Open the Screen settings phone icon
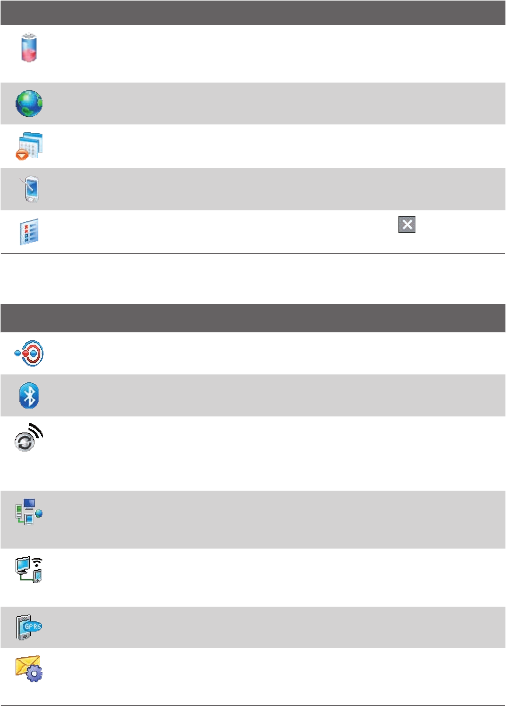Viewport: 506px width, 706px height. [x=30, y=189]
